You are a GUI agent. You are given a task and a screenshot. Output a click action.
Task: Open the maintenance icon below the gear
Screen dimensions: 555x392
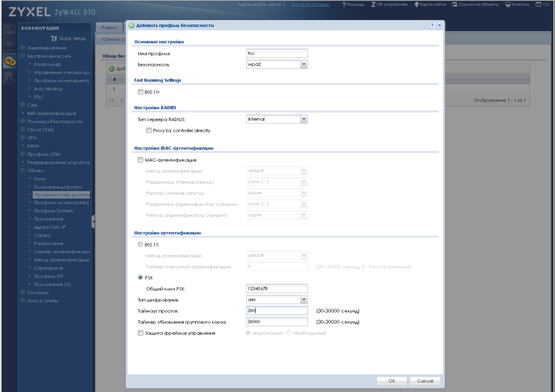click(9, 77)
